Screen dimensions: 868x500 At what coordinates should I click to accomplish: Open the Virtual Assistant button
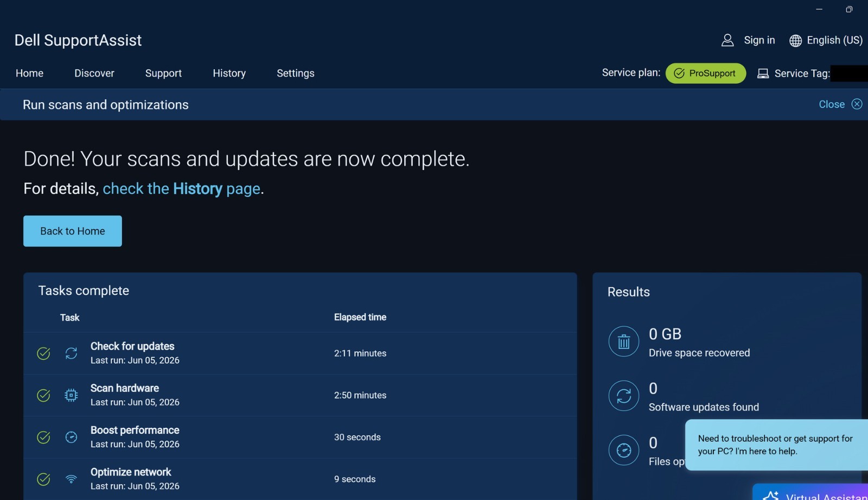(810, 493)
